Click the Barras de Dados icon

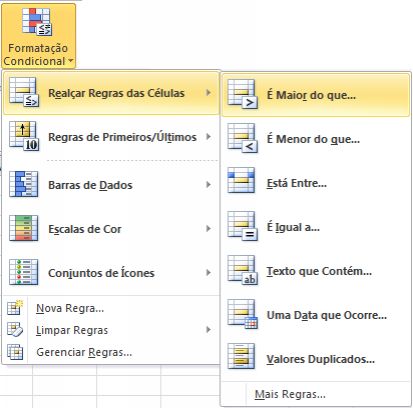pyautogui.click(x=23, y=184)
